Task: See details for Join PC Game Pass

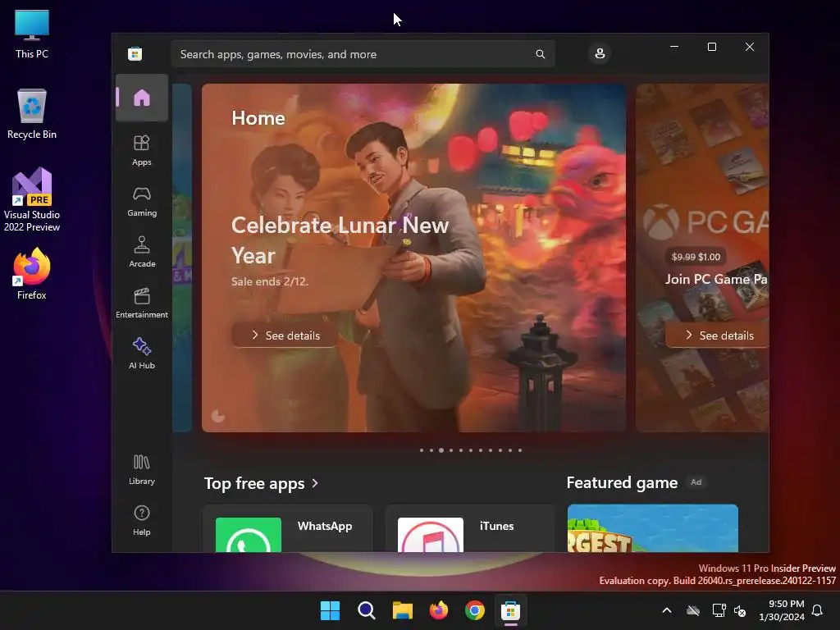Action: pos(717,336)
